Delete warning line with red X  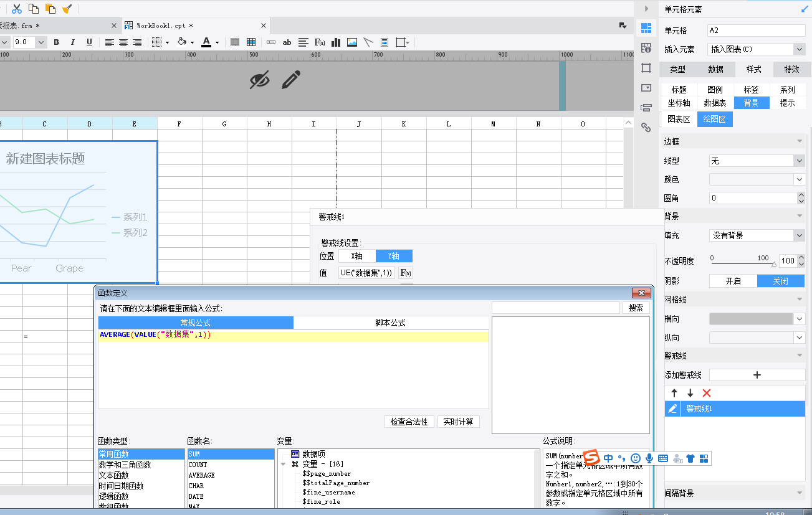[x=707, y=393]
